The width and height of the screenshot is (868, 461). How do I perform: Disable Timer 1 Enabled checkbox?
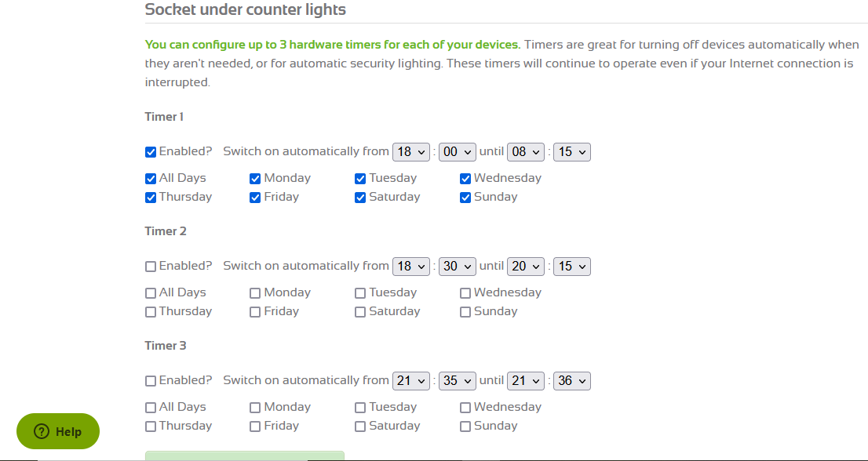point(151,152)
